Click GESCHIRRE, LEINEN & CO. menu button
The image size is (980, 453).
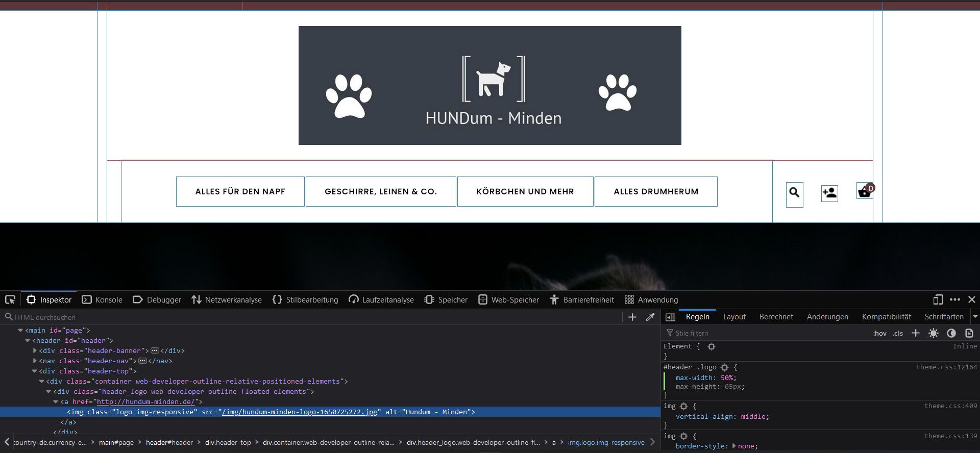[x=381, y=192]
